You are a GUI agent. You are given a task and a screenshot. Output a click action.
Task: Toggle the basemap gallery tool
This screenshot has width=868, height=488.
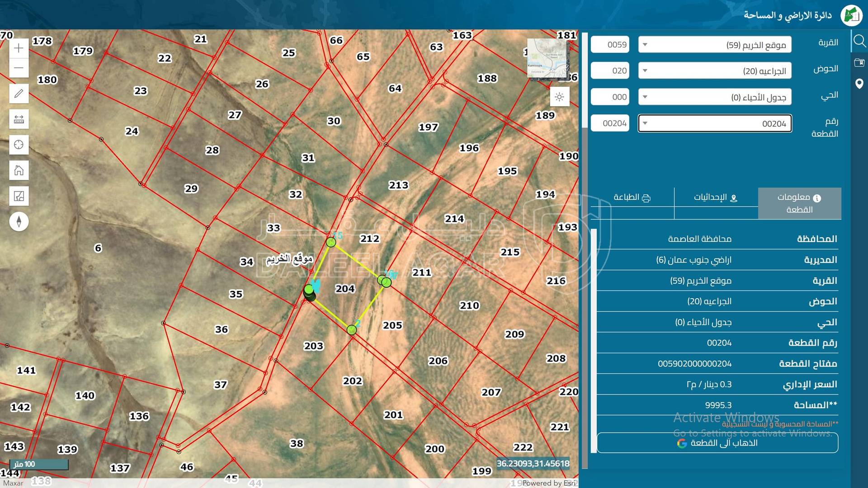(19, 196)
